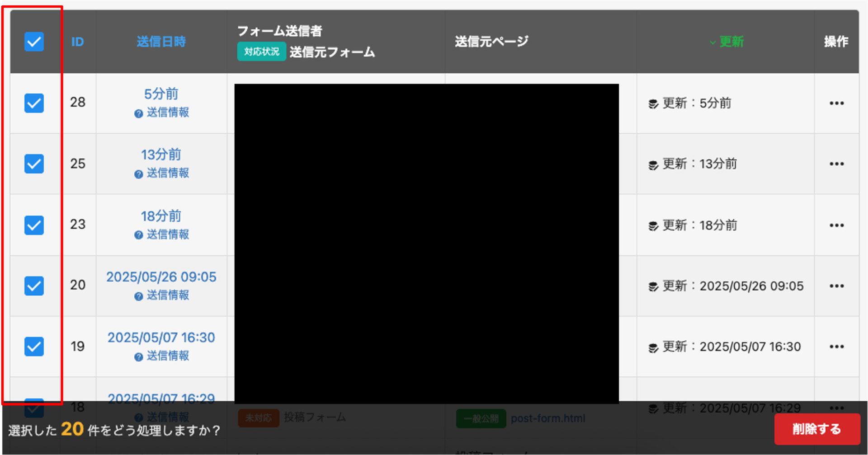
Task: Open the actions ellipsis menu for row 25
Action: [x=837, y=164]
